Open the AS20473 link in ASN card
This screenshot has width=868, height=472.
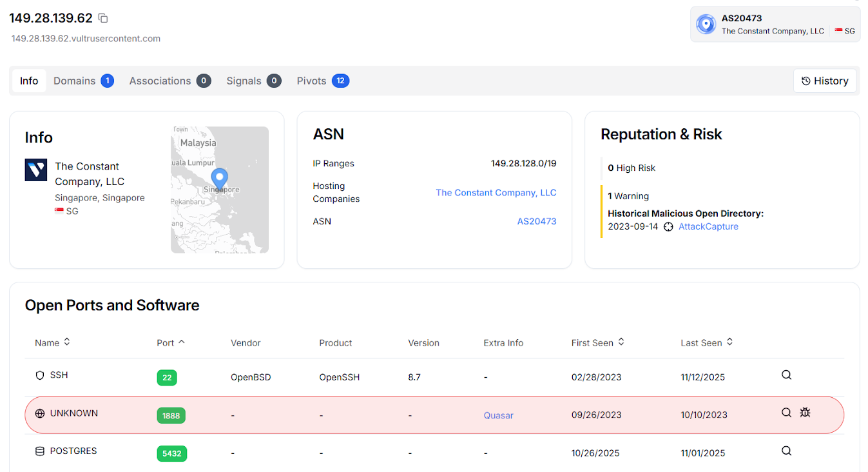pyautogui.click(x=536, y=221)
